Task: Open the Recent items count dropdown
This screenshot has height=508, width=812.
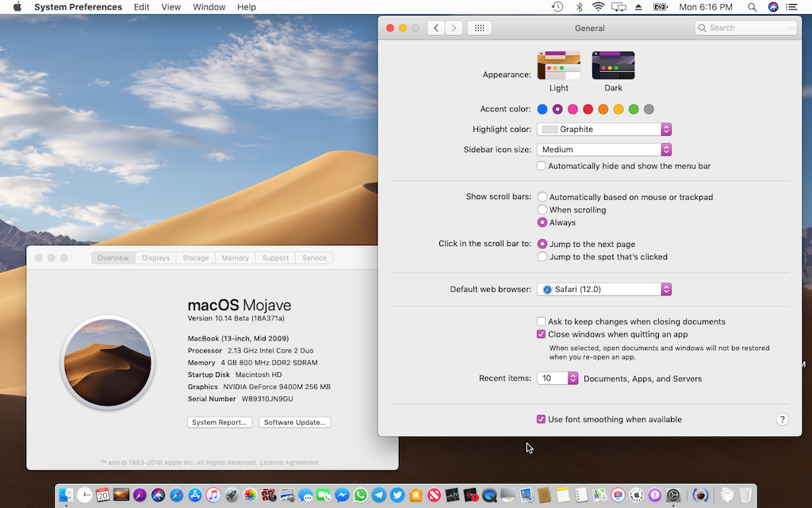Action: (x=557, y=379)
